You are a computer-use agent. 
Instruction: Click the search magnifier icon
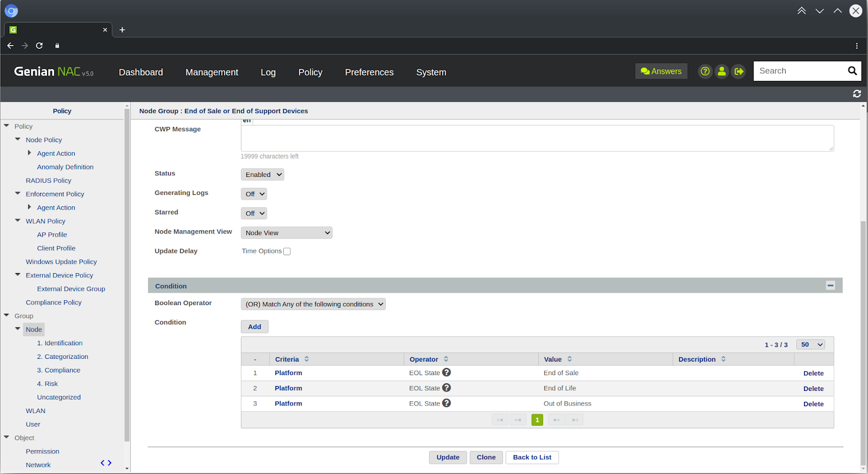pyautogui.click(x=852, y=71)
